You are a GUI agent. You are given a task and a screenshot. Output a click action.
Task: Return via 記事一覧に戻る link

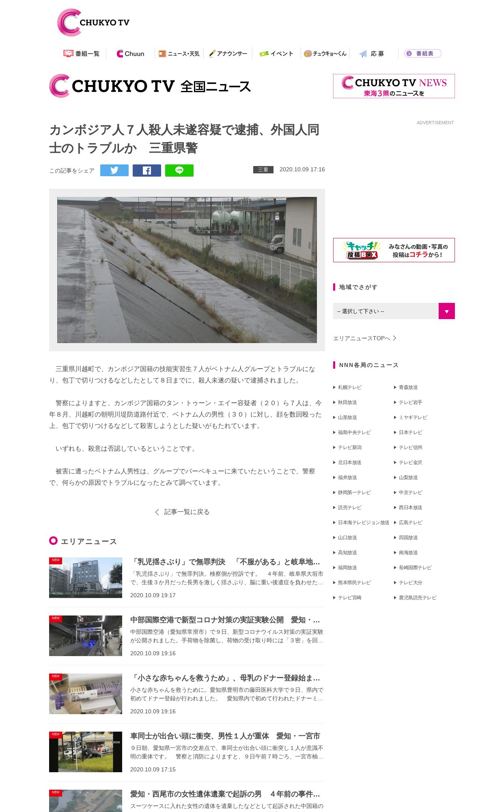click(x=183, y=512)
